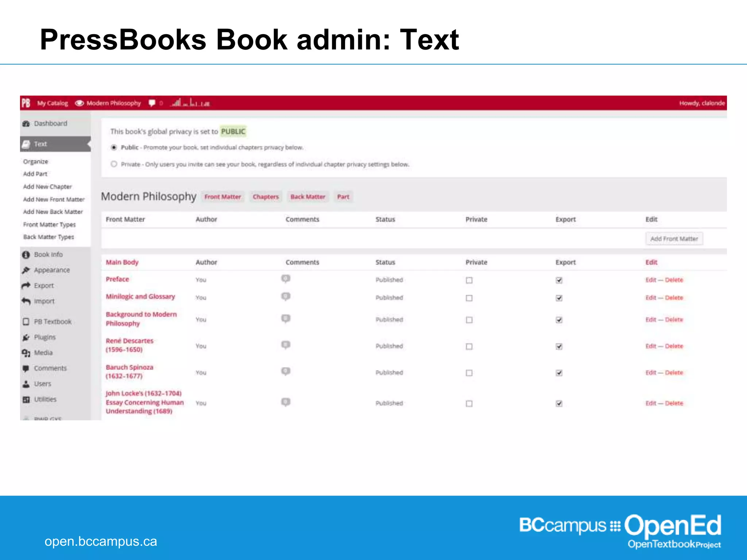Open the Minilogic and Glossary chapter link
The image size is (747, 560).
(140, 297)
